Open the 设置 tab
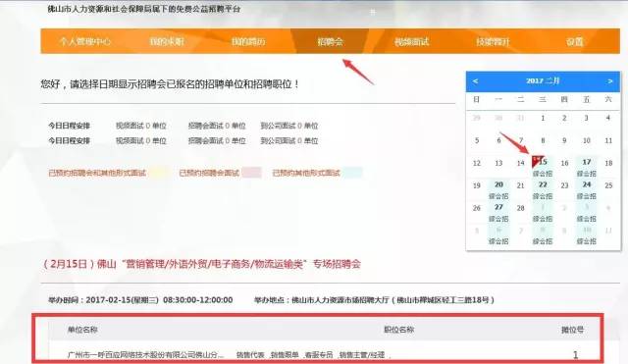 click(574, 41)
